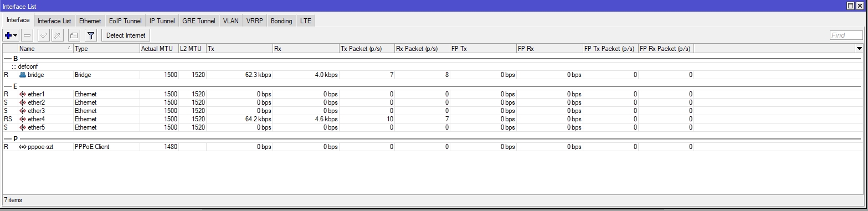Select the ether3 interface icon

pos(23,111)
